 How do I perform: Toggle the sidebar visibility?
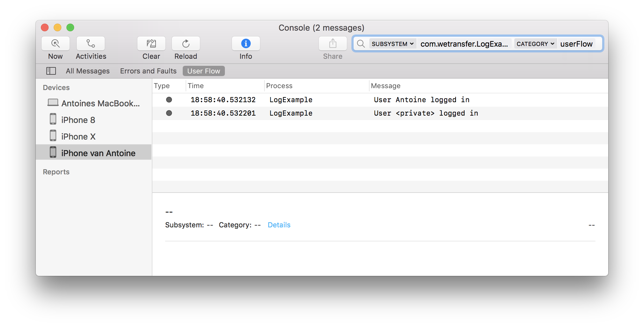click(x=51, y=71)
